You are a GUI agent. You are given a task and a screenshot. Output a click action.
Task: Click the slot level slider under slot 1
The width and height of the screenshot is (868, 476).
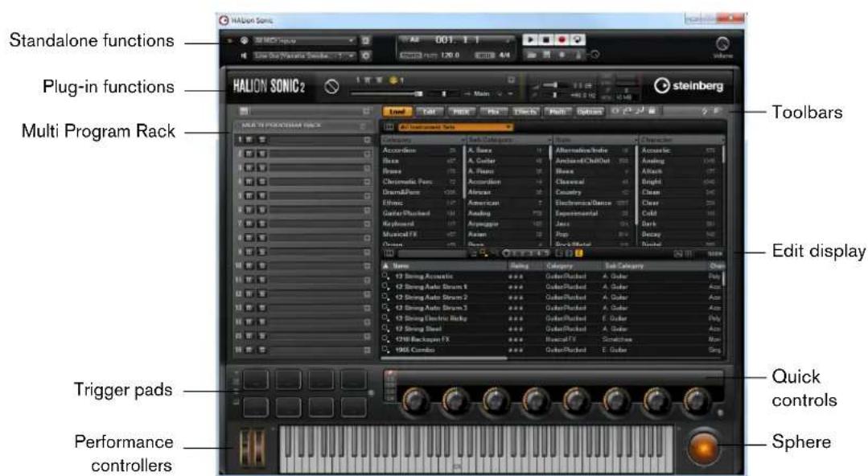tap(388, 94)
